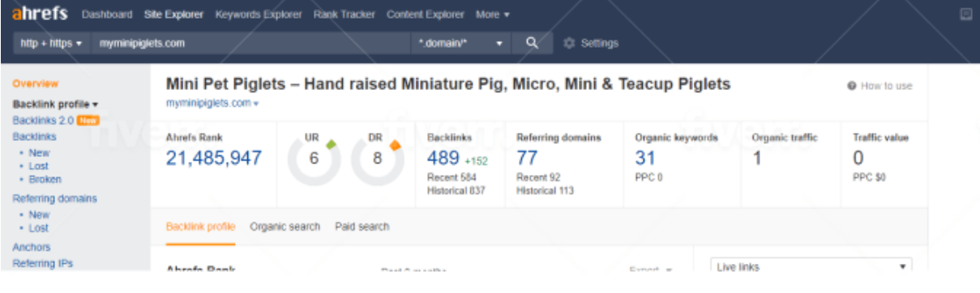Switch to the Backlink profile tab

point(200,227)
